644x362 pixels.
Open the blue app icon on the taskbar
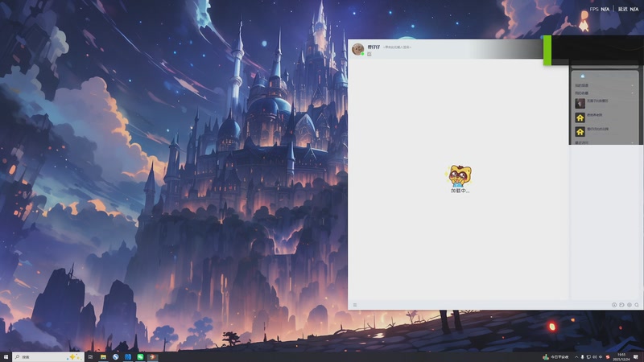(128, 357)
